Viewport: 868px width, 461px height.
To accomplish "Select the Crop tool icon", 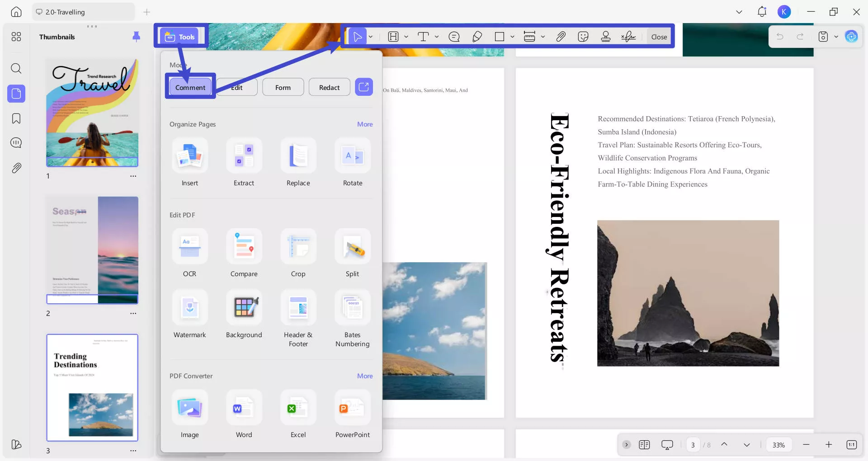I will pos(298,247).
